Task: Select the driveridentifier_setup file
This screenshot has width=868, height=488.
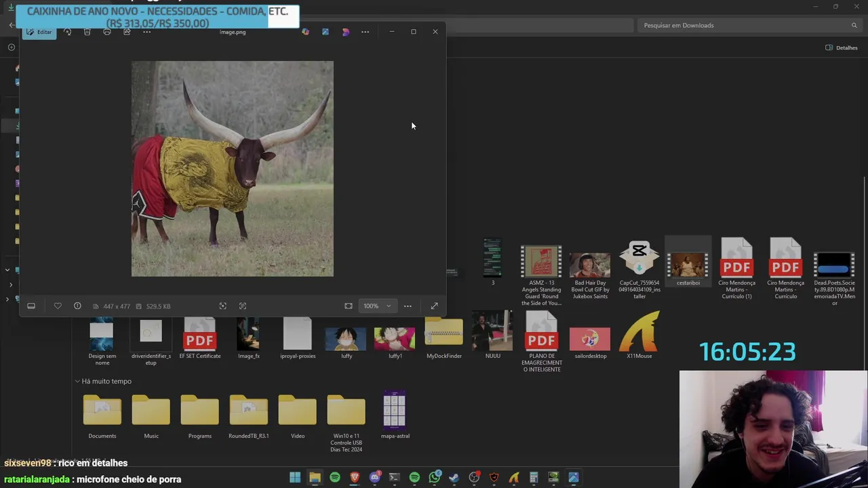Action: coord(151,341)
